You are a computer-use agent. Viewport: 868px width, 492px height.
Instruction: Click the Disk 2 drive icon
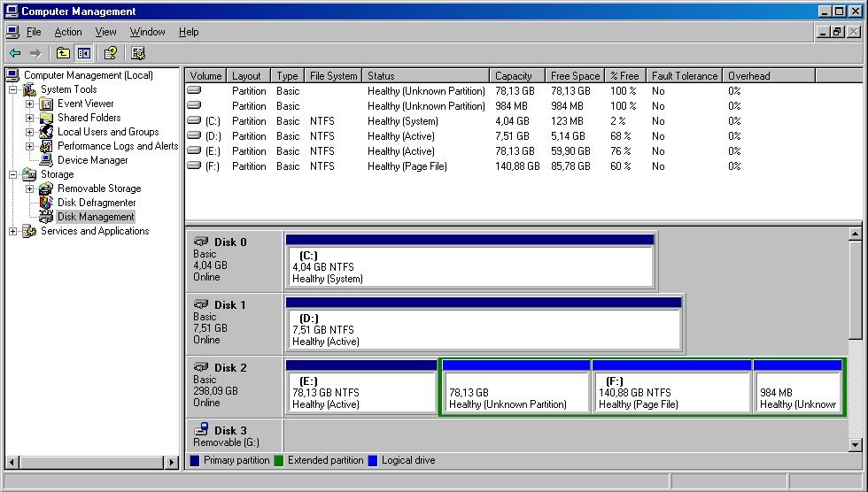pos(201,367)
